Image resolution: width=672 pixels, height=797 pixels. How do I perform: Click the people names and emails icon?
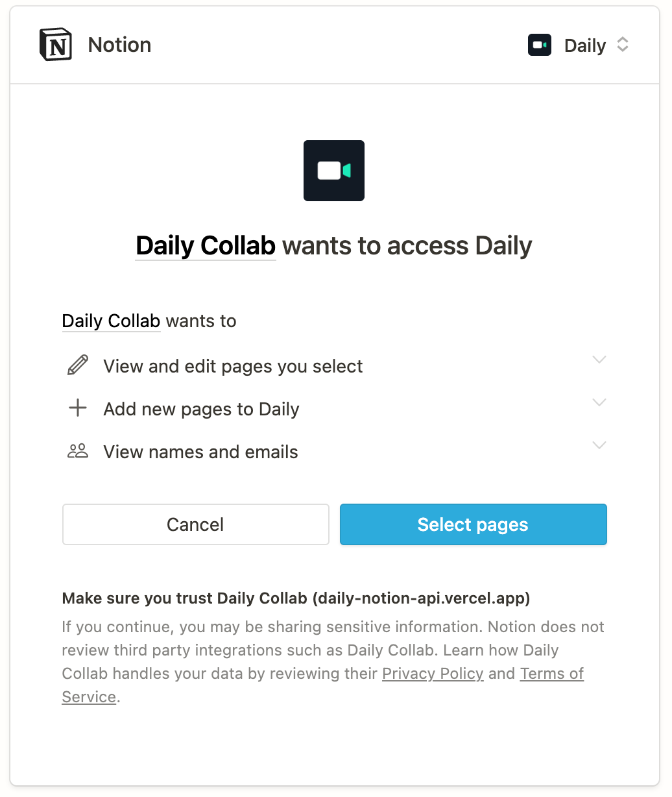[78, 451]
